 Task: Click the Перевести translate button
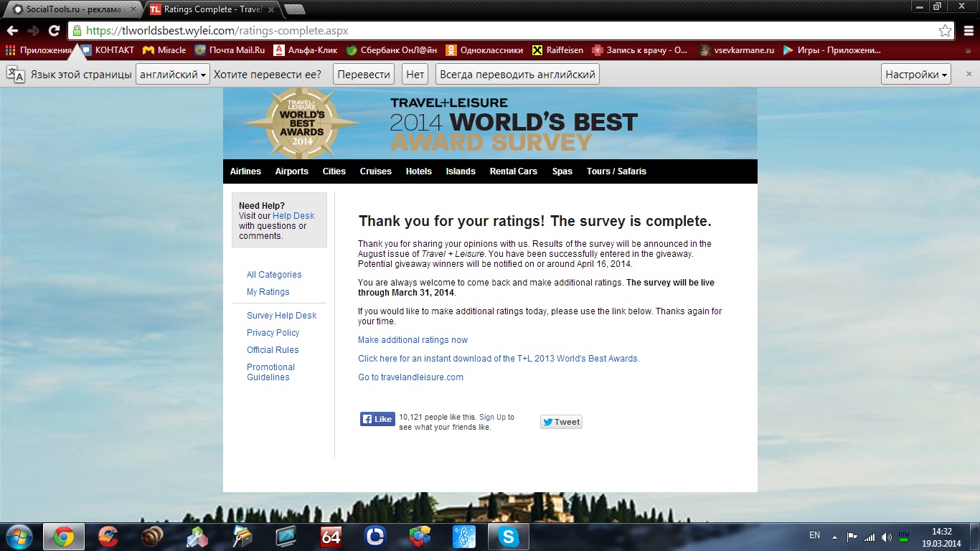pyautogui.click(x=364, y=74)
